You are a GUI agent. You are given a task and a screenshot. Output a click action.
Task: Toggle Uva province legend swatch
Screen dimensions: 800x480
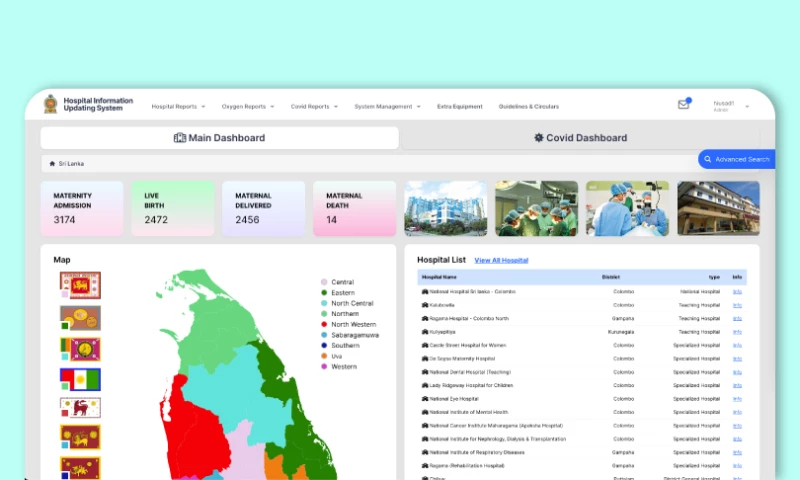pos(324,356)
